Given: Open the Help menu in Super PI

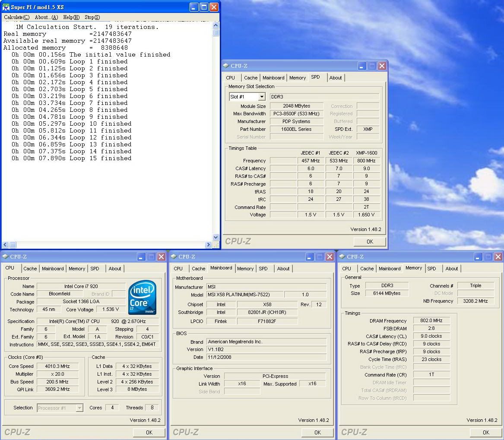Looking at the screenshot, I should click(71, 17).
